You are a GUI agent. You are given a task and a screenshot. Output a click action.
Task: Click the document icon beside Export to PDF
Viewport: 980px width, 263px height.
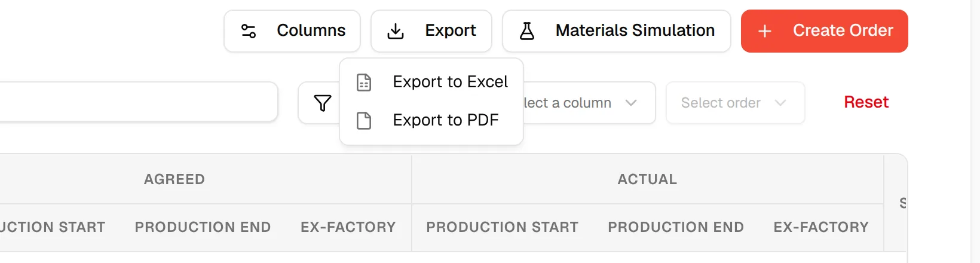pos(364,120)
